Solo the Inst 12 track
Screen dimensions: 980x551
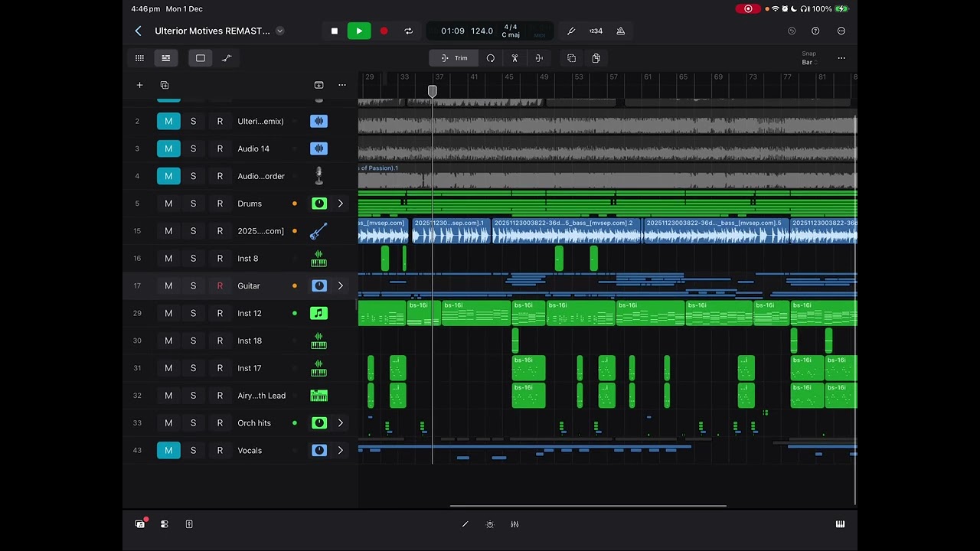pyautogui.click(x=193, y=313)
